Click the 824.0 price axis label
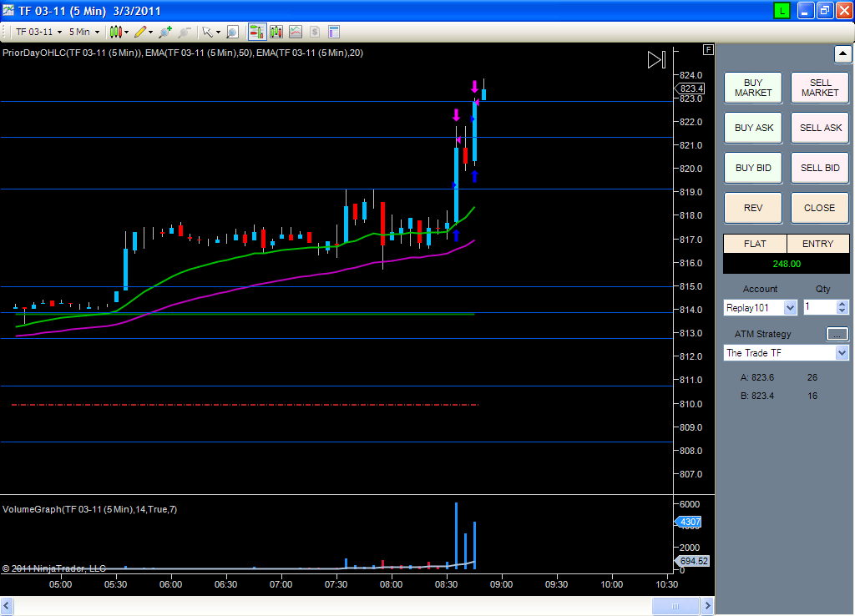Image resolution: width=855 pixels, height=616 pixels. tap(691, 75)
